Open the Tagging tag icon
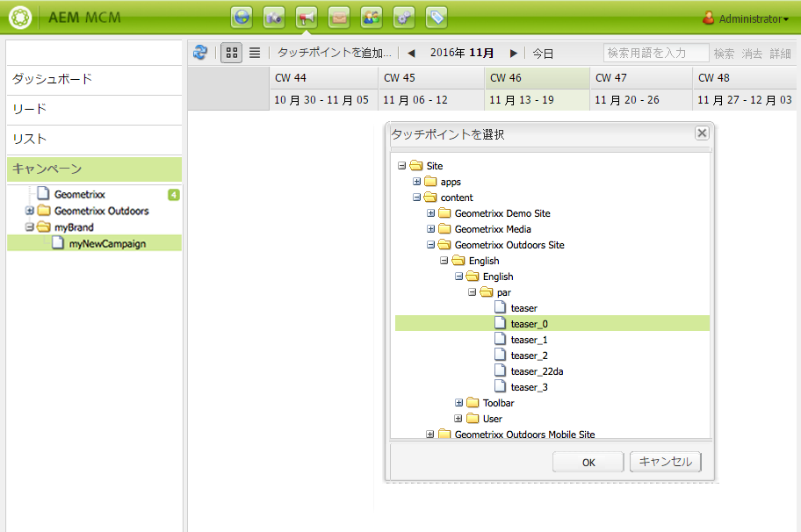This screenshot has width=801, height=532. [437, 18]
